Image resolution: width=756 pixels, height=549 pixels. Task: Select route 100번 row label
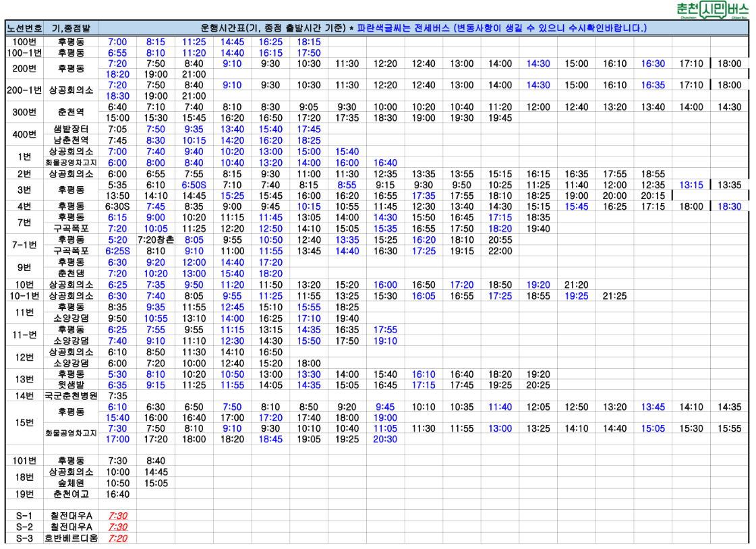(24, 42)
